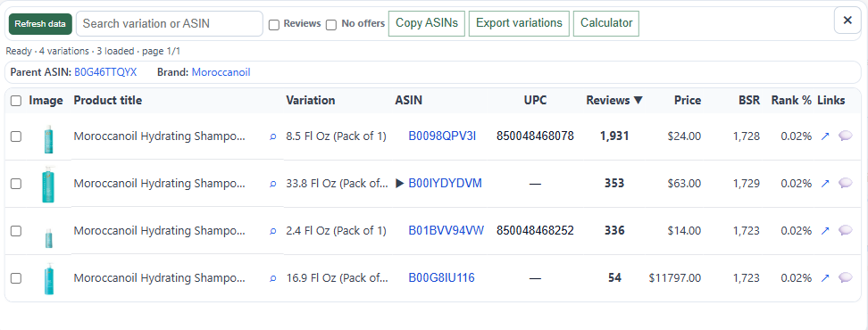The width and height of the screenshot is (868, 330).
Task: Click the triangle marker beside B00IYDYDVM
Action: (x=400, y=184)
